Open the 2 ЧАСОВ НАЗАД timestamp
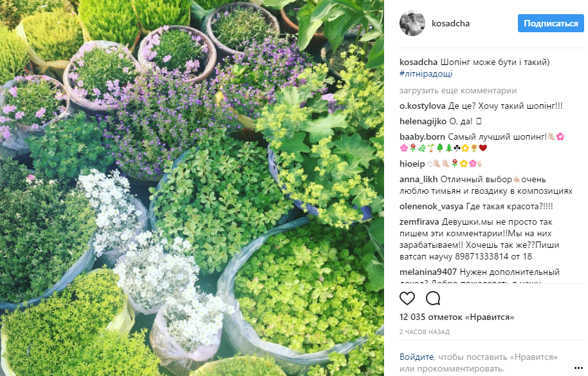The height and width of the screenshot is (376, 588). (425, 332)
